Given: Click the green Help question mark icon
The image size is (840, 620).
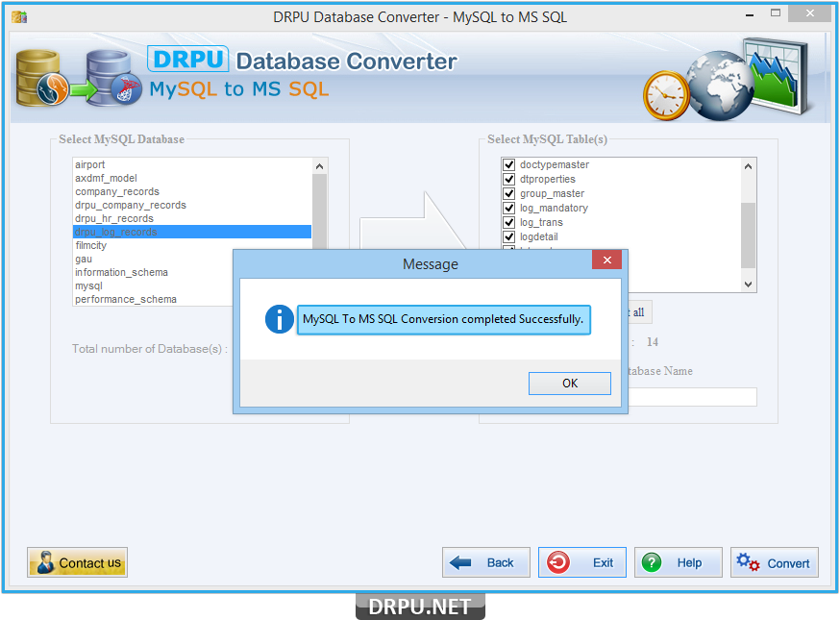Looking at the screenshot, I should point(652,562).
